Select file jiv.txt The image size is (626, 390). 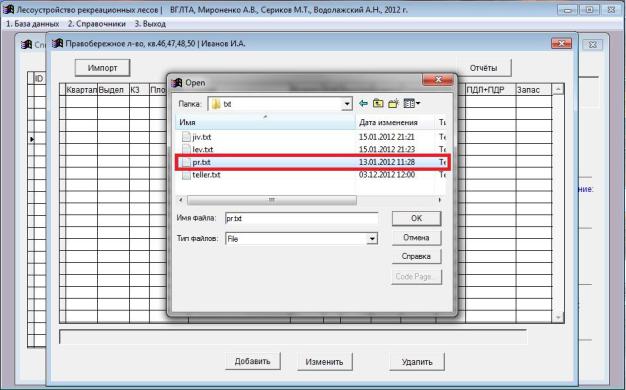pos(202,137)
